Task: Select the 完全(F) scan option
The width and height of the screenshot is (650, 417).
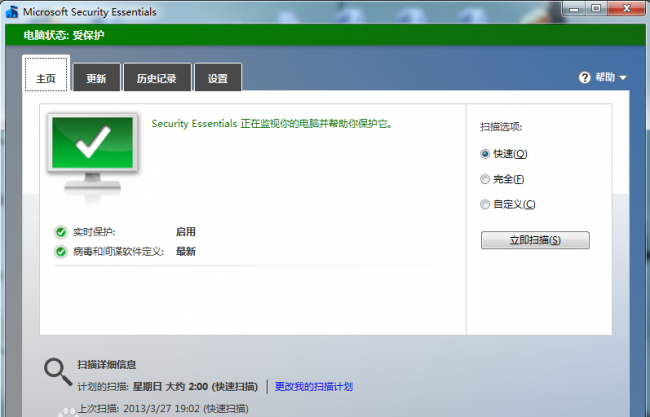Action: pos(485,179)
